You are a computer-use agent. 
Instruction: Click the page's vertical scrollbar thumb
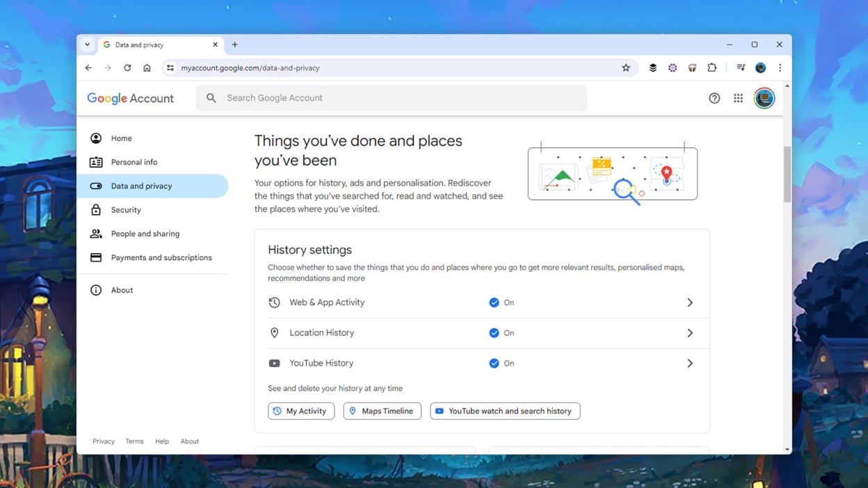pyautogui.click(x=787, y=174)
